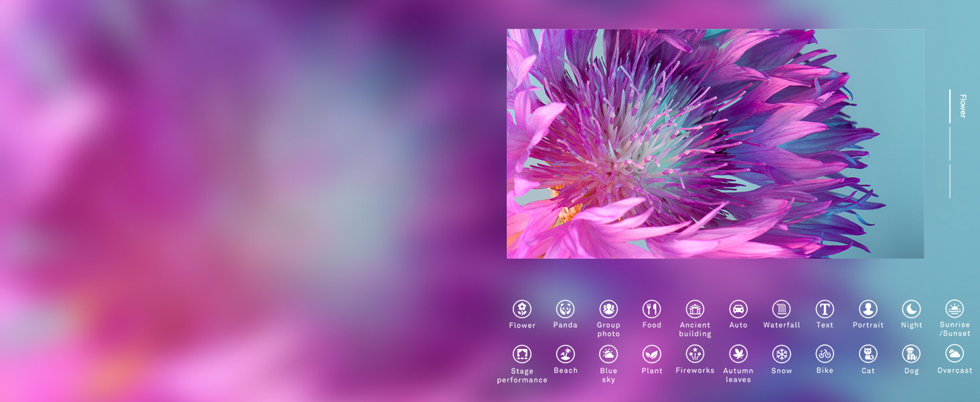This screenshot has height=402, width=980.
Task: Select the Beach palm tree icon
Action: tap(565, 354)
